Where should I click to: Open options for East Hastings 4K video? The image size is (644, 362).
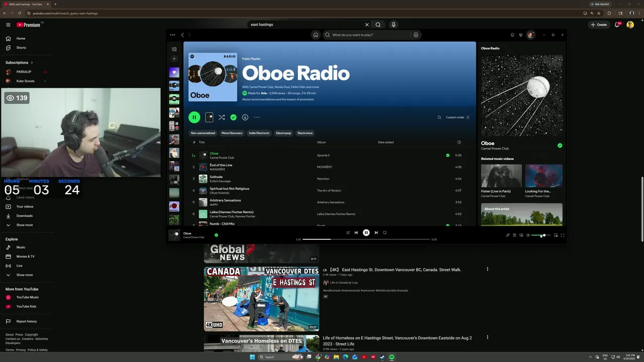point(487,269)
